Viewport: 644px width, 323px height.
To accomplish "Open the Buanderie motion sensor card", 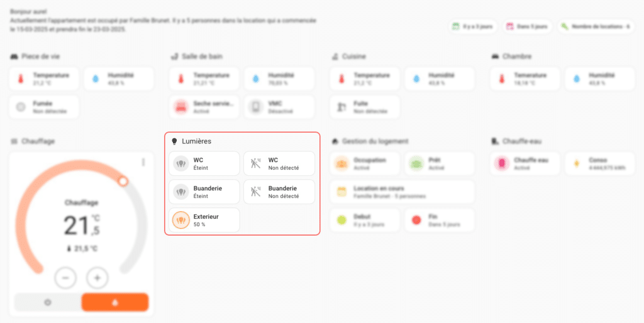I will 279,192.
